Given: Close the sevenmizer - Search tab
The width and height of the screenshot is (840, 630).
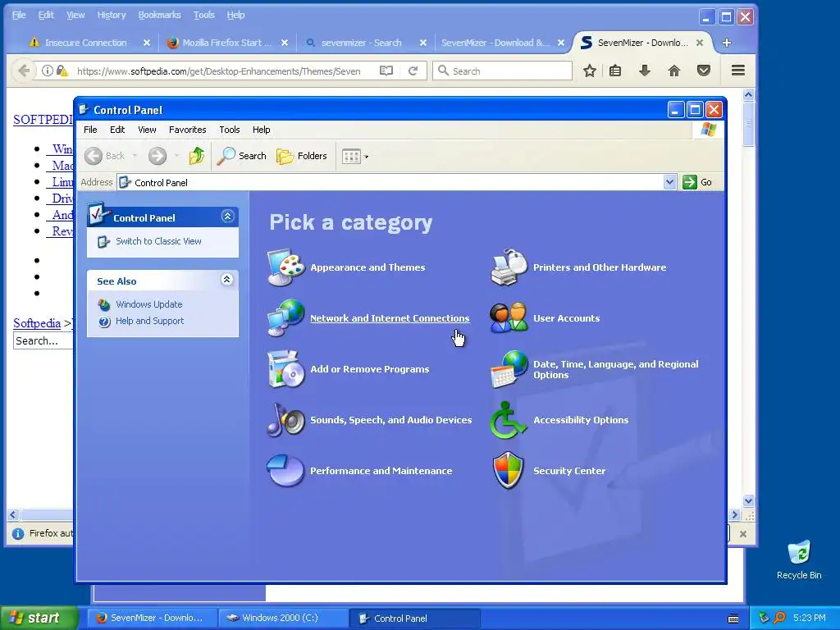Looking at the screenshot, I should point(423,43).
